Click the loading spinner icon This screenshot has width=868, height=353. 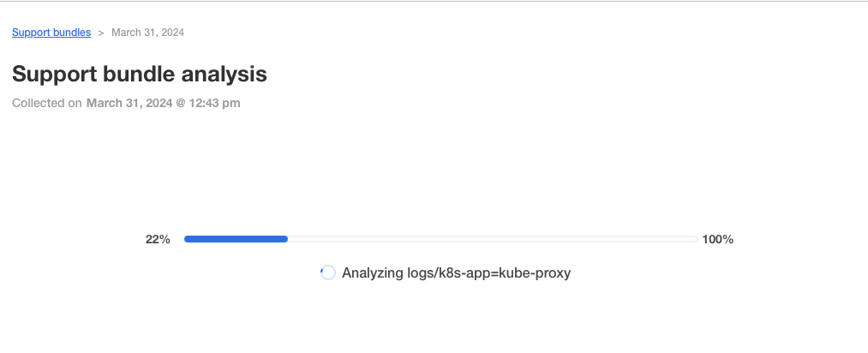pyautogui.click(x=327, y=273)
